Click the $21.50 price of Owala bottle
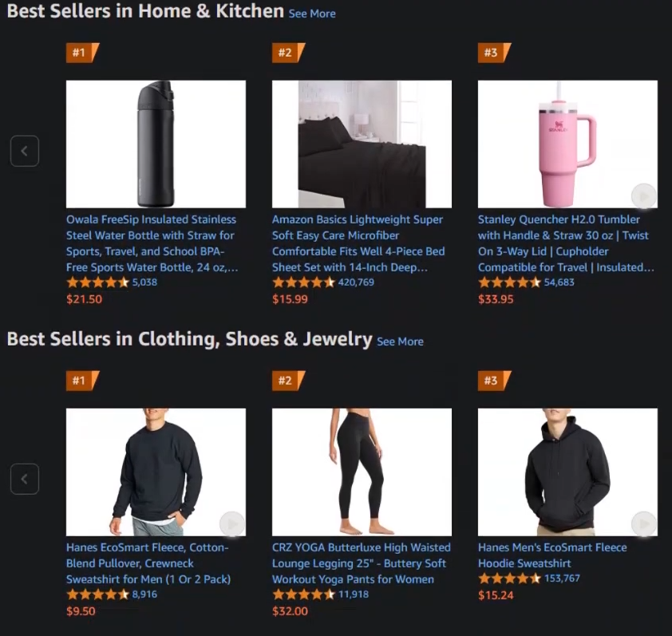 (x=85, y=299)
